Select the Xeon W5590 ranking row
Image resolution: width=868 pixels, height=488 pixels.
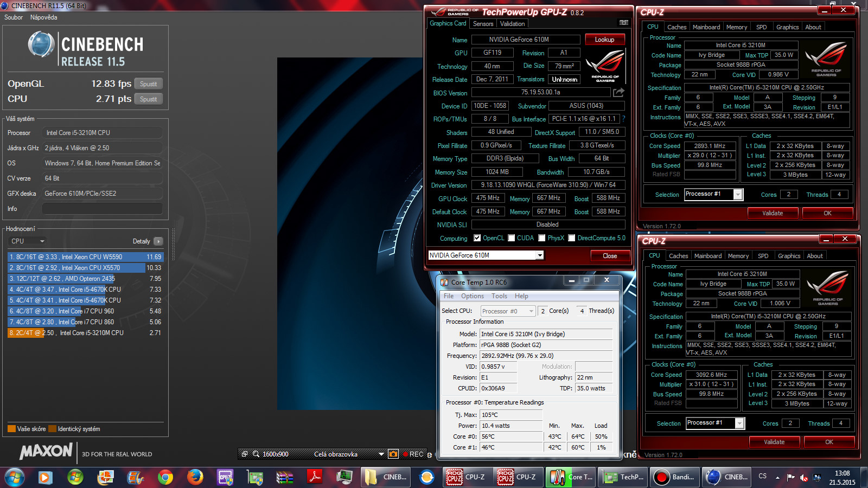(x=85, y=257)
